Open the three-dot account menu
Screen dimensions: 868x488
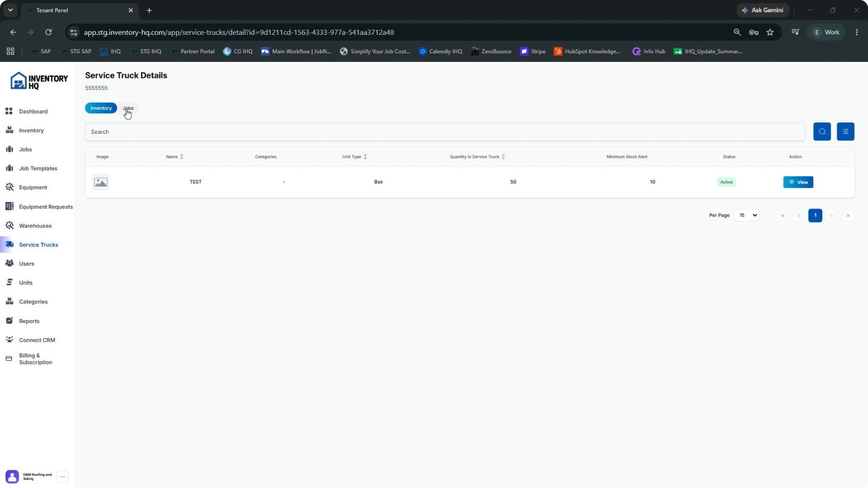[63, 477]
